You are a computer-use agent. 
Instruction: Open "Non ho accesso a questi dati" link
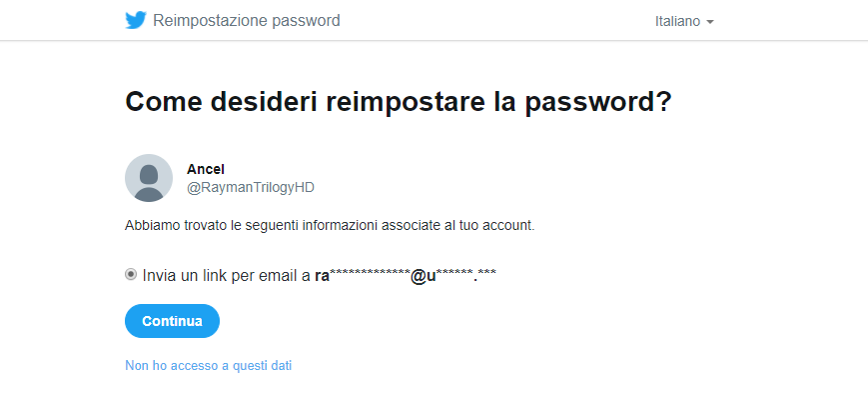pos(208,365)
